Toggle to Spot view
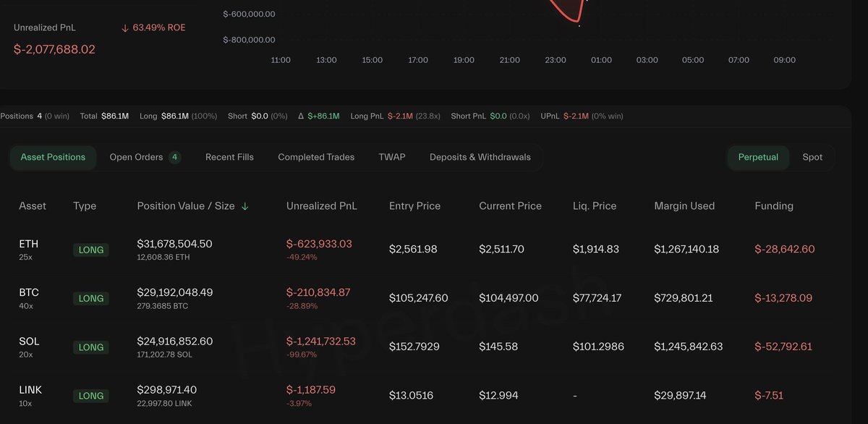868x424 pixels. click(x=812, y=157)
